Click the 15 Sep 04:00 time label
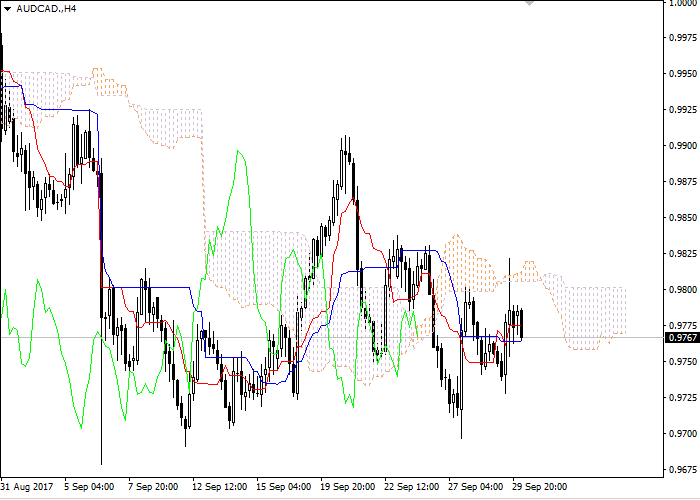 point(284,487)
